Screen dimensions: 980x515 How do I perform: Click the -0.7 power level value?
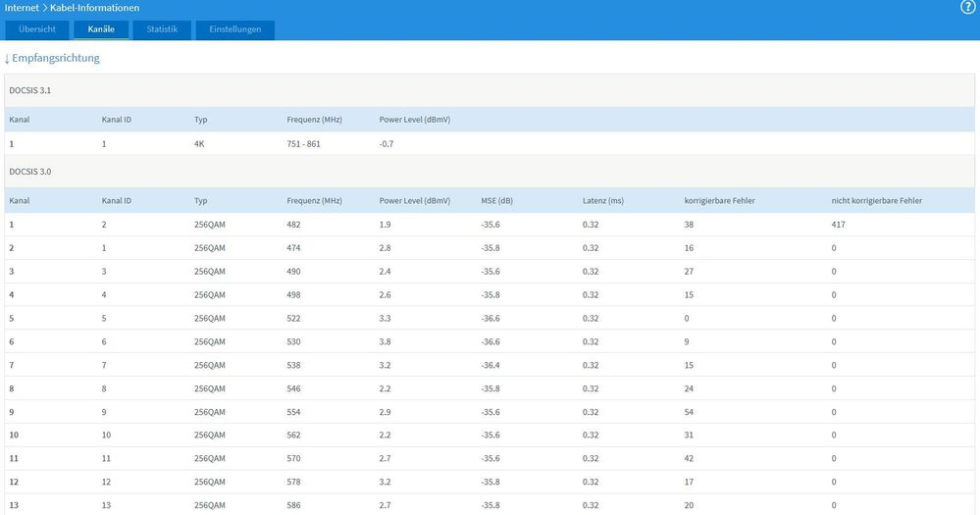pos(387,143)
